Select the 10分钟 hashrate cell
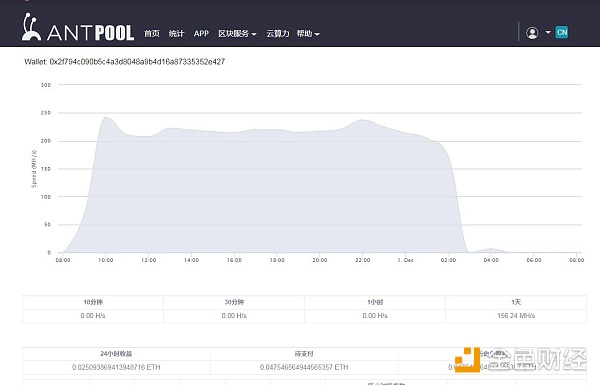The height and width of the screenshot is (385, 600). tap(93, 316)
